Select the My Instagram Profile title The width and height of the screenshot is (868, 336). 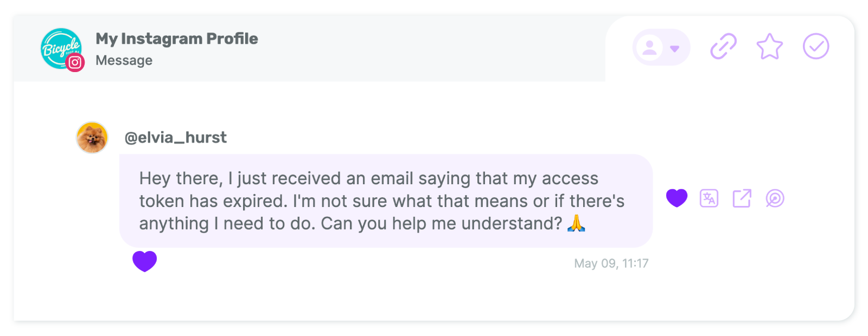coord(177,38)
